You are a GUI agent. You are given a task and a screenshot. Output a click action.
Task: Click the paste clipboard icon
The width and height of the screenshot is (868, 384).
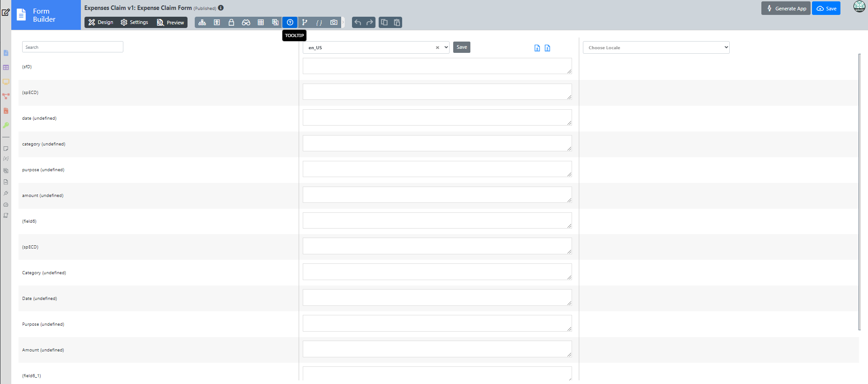[x=397, y=23]
